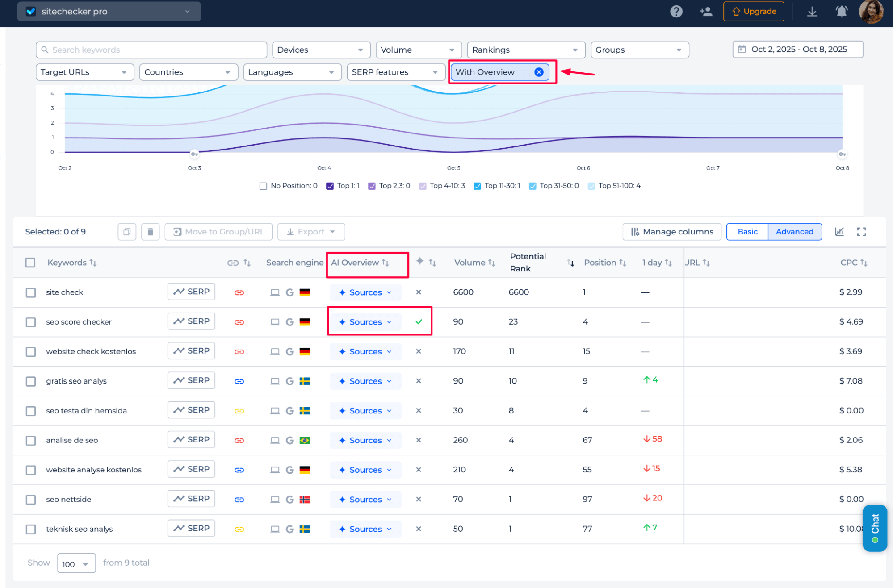Click the trash delete icon

click(x=150, y=232)
